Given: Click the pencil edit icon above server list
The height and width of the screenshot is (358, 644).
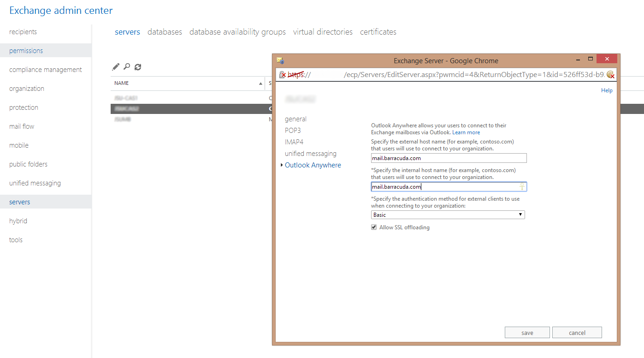Looking at the screenshot, I should tap(116, 67).
